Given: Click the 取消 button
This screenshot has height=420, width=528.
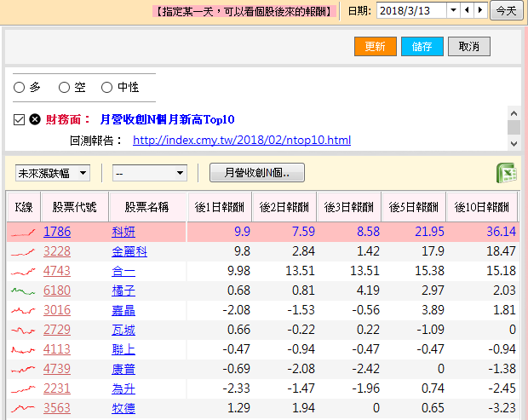Looking at the screenshot, I should [468, 47].
